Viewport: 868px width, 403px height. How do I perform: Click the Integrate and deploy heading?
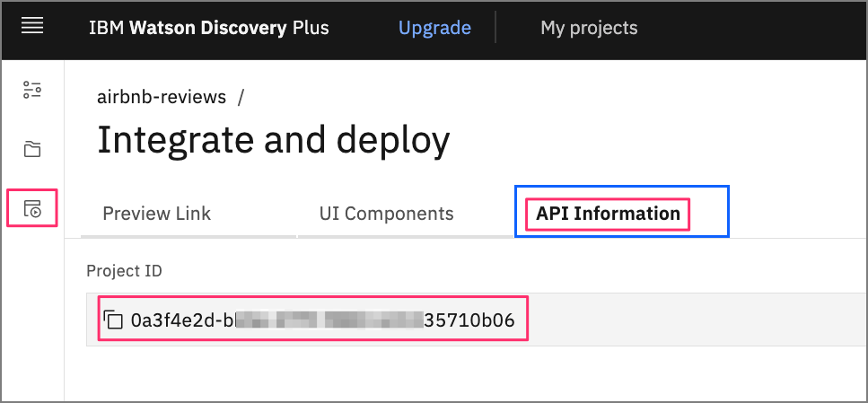274,140
